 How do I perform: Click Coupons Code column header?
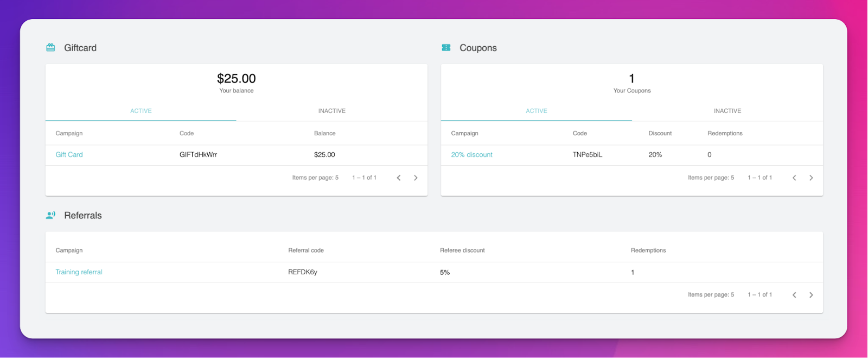pyautogui.click(x=580, y=133)
